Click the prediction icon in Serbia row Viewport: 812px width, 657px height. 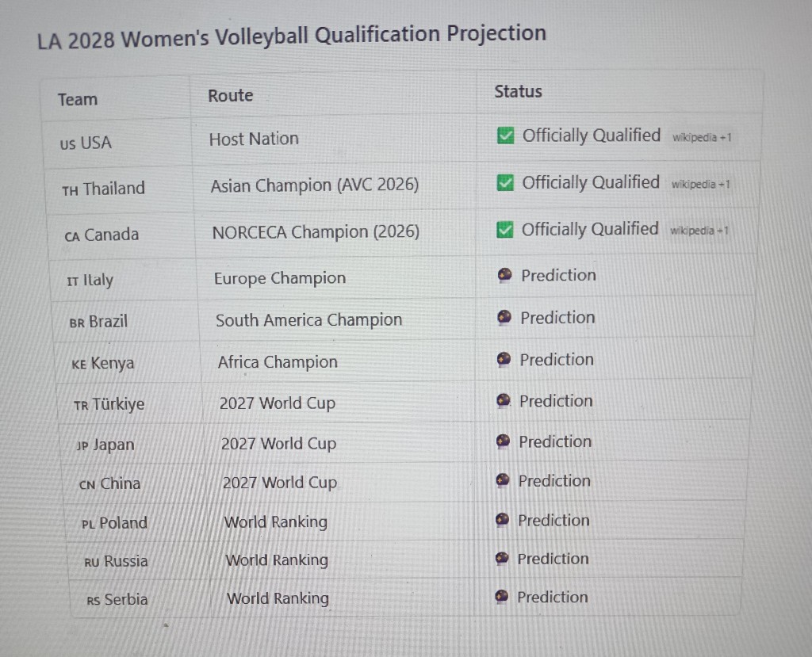501,597
